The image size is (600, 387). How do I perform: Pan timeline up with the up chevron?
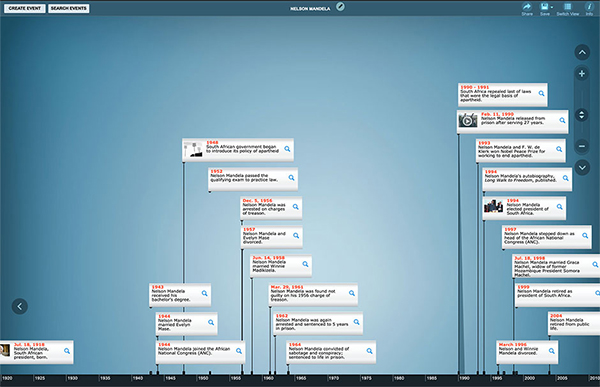coord(582,52)
